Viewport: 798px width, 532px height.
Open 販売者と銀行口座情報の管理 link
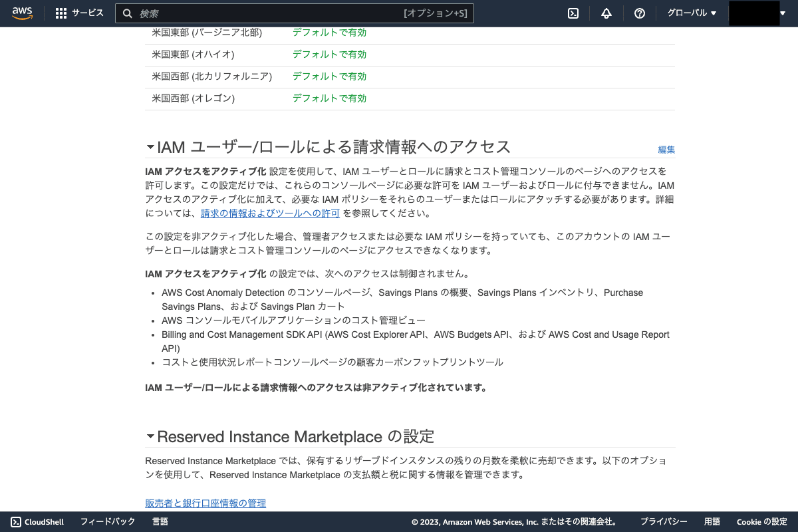205,503
